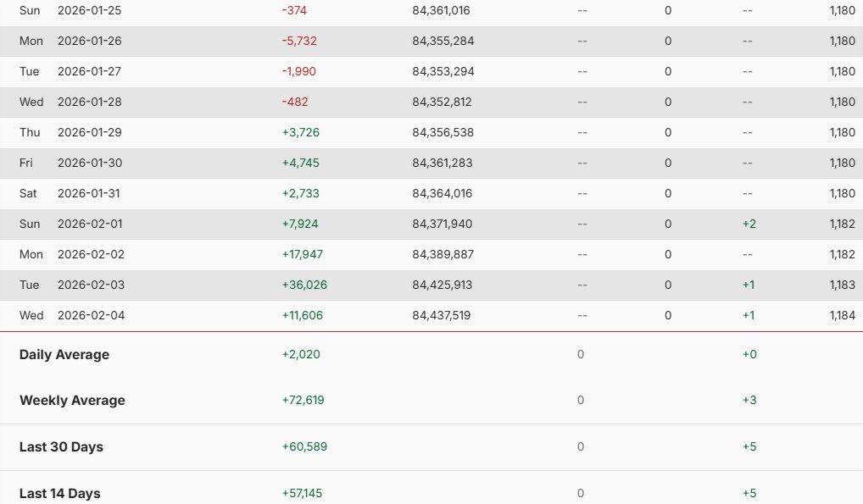
Task: Click the 84,353,294 total value
Action: 443,71
